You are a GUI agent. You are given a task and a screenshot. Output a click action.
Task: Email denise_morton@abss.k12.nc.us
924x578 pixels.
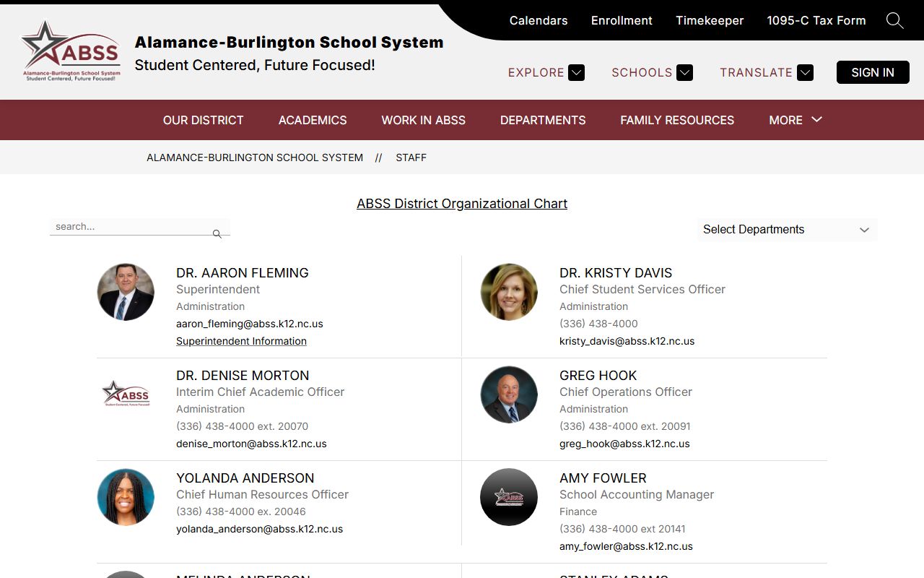251,444
